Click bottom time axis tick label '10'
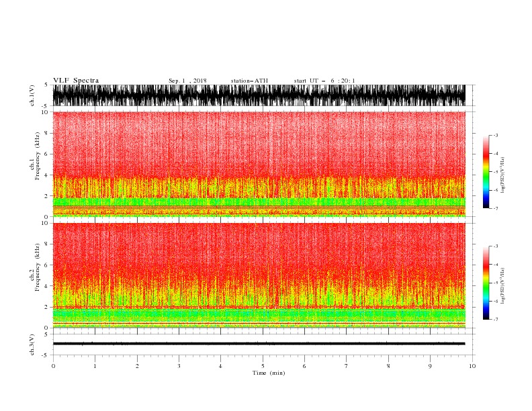The height and width of the screenshot is (411, 532). tap(472, 366)
